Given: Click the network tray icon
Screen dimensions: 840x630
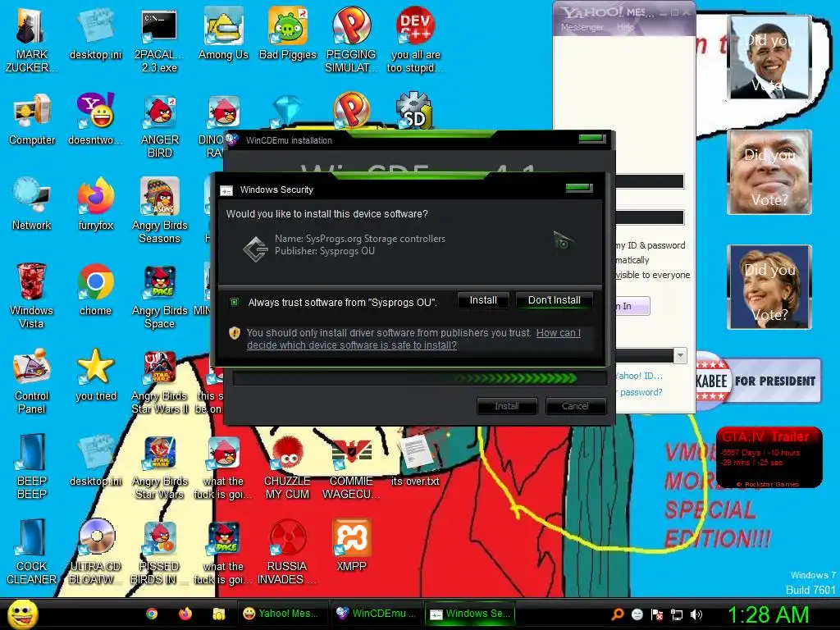Looking at the screenshot, I should point(677,614).
